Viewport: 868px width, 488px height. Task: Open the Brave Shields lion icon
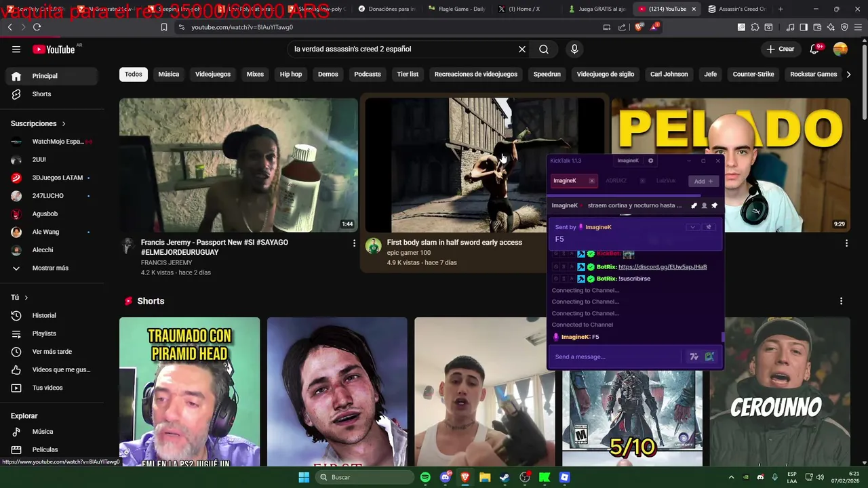(639, 27)
